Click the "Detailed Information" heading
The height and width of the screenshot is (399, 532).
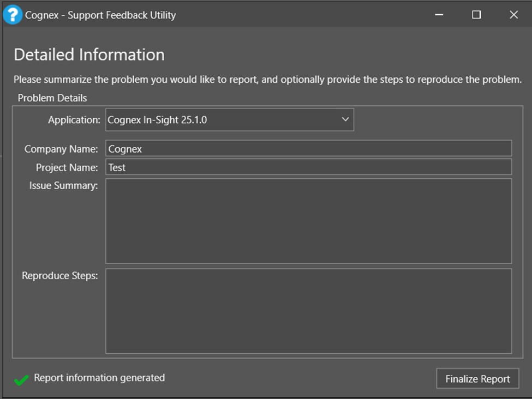click(x=89, y=55)
